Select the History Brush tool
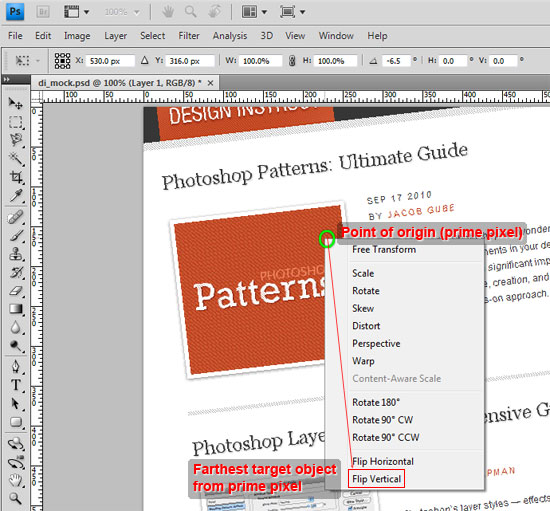Image resolution: width=550 pixels, height=511 pixels. point(16,273)
